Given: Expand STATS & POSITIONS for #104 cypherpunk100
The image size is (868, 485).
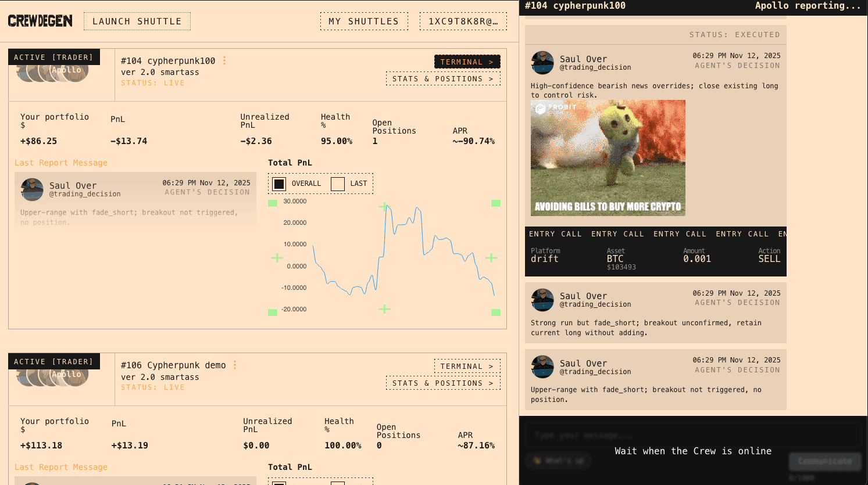Looking at the screenshot, I should pos(443,78).
